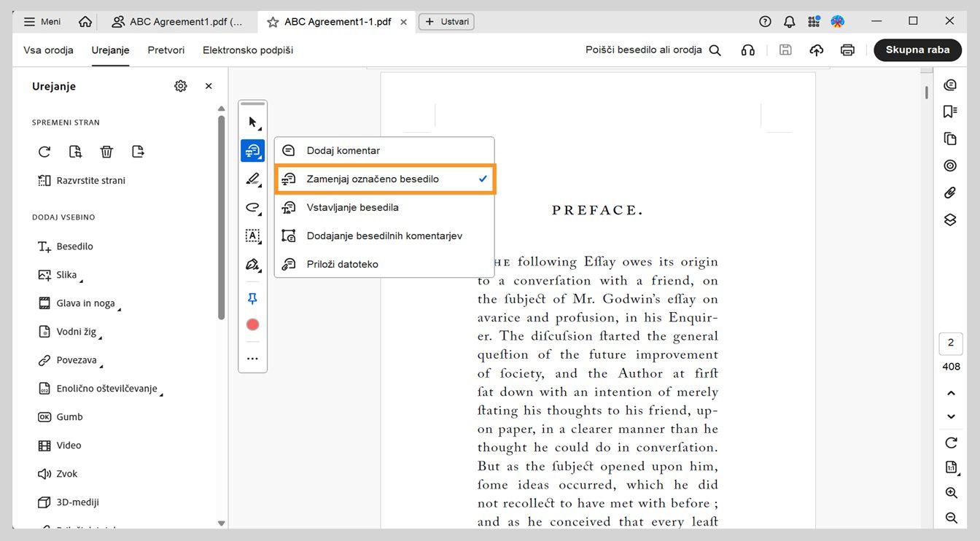
Task: Open more tools ellipsis on floating toolbar
Action: [x=253, y=359]
